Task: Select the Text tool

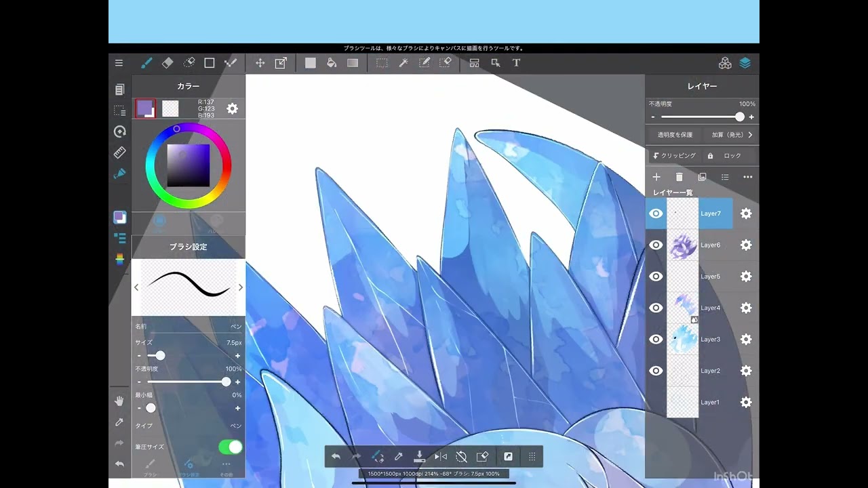Action: point(516,63)
